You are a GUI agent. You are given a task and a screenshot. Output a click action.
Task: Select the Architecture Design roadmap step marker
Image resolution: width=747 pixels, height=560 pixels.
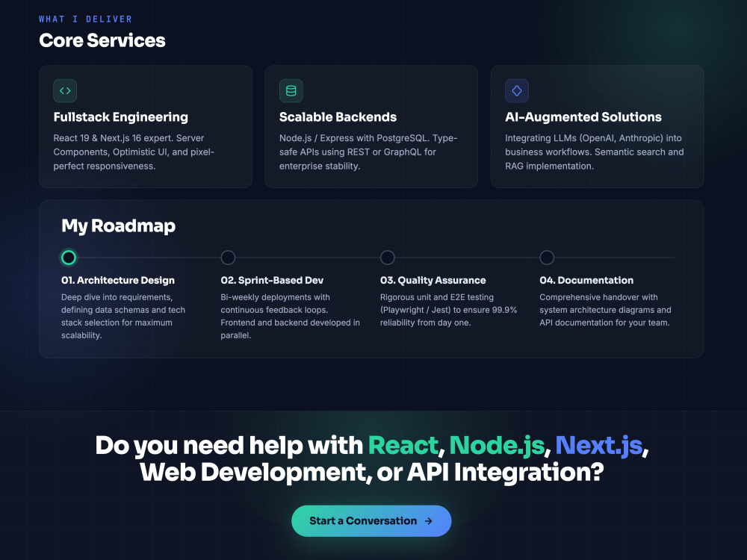tap(69, 258)
